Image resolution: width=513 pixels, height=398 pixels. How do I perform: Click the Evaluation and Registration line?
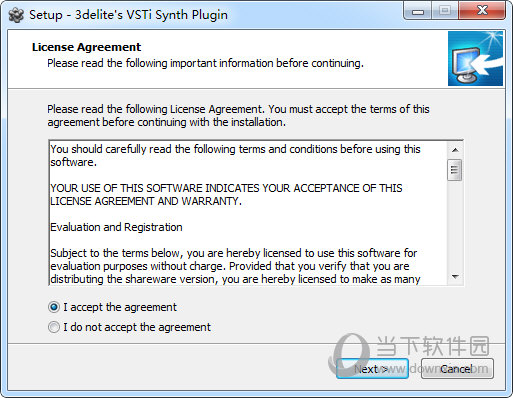116,227
